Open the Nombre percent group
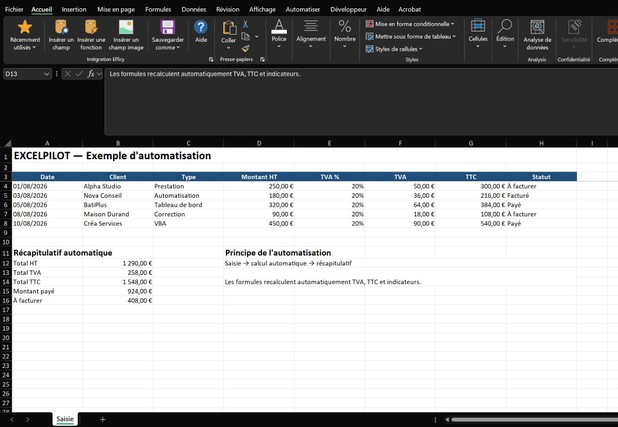618x427 pixels. [344, 35]
